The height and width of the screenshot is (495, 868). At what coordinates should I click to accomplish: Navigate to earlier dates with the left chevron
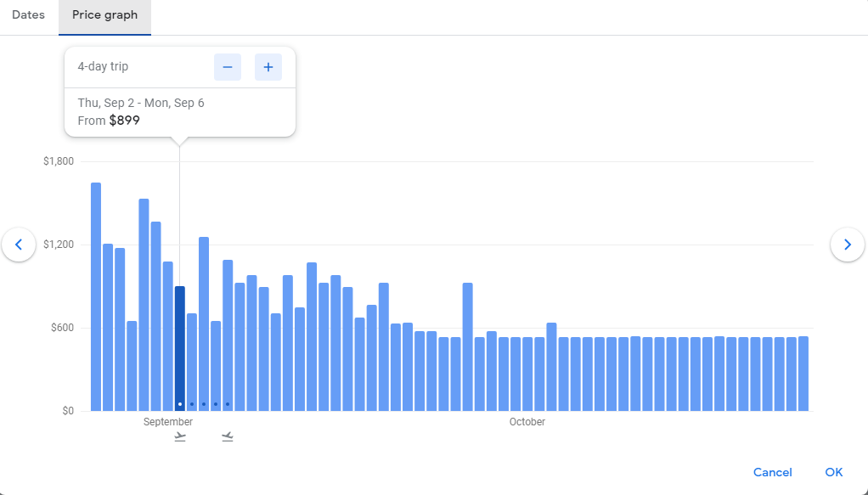pyautogui.click(x=19, y=245)
